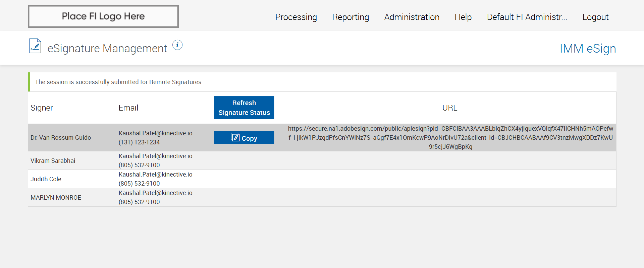
Task: Click the copy icon in the Copy button
Action: pos(235,137)
